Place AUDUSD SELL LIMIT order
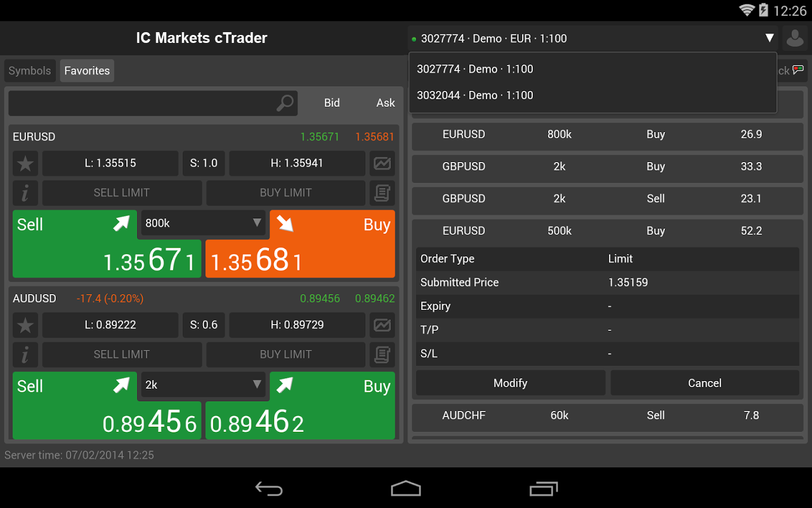Viewport: 812px width, 508px height. coord(122,355)
